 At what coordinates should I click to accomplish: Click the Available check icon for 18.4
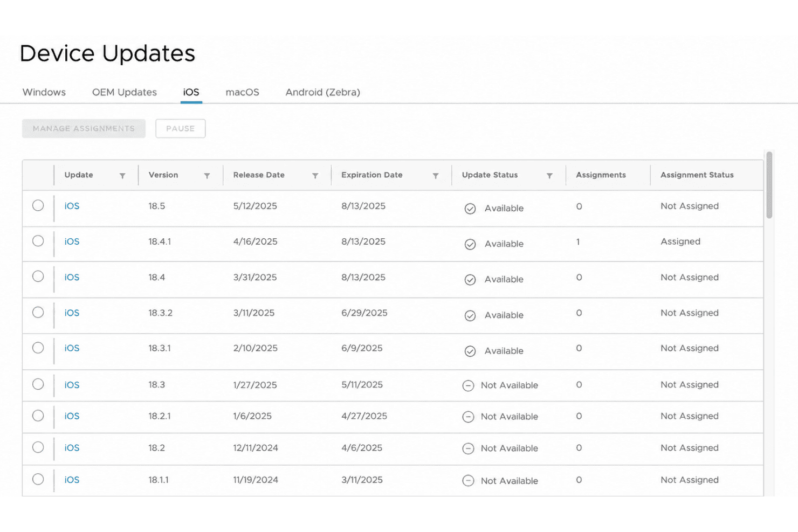pyautogui.click(x=470, y=280)
